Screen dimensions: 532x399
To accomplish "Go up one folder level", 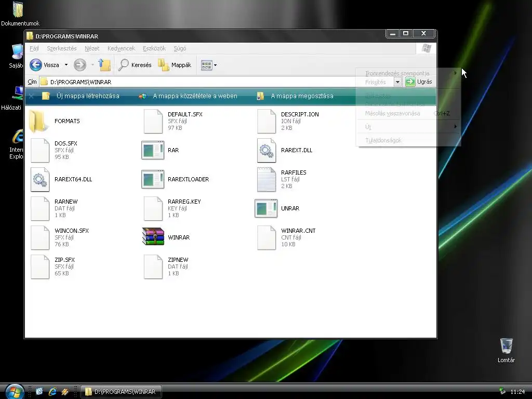I will click(104, 65).
